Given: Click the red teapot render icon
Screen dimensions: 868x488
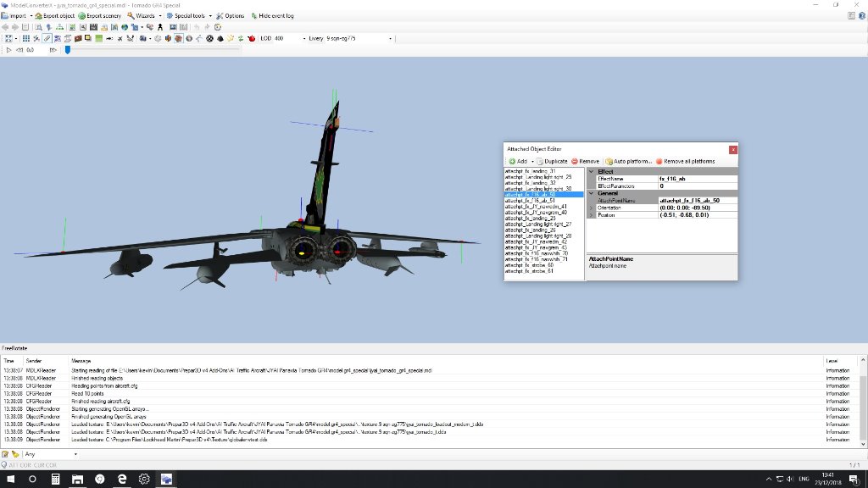Looking at the screenshot, I should coord(252,38).
